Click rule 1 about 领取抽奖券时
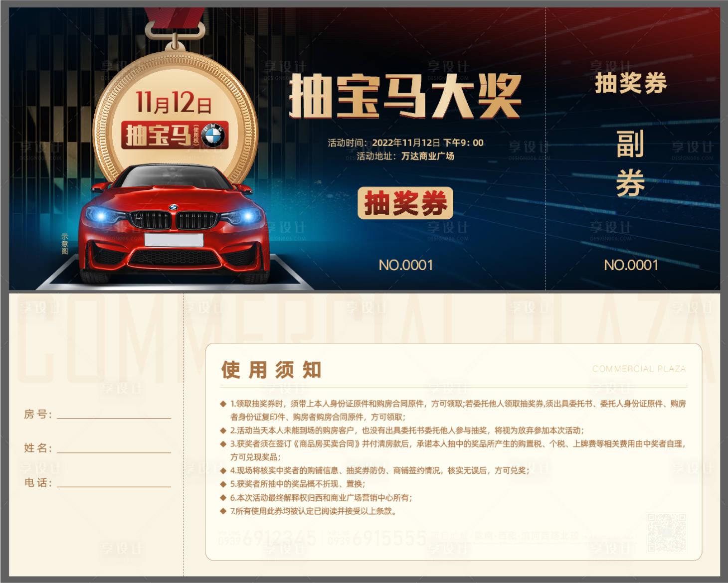 (x=453, y=410)
